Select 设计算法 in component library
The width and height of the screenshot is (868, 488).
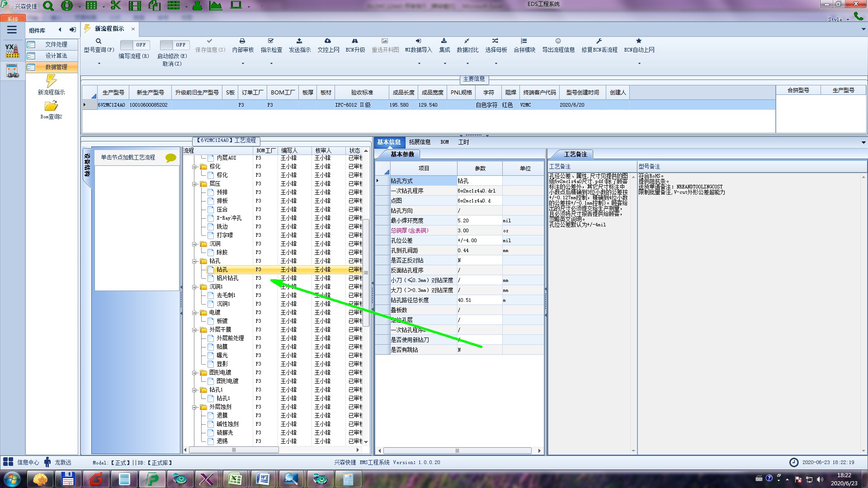56,56
